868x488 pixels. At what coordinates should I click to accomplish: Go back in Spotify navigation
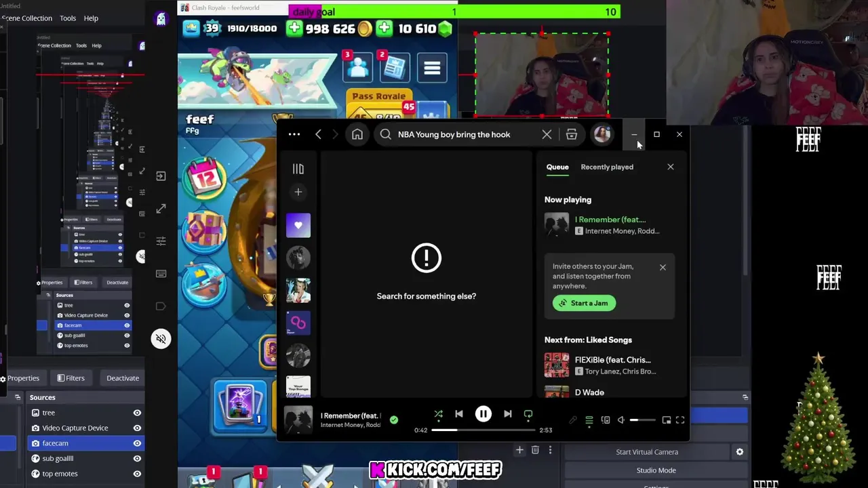point(318,134)
